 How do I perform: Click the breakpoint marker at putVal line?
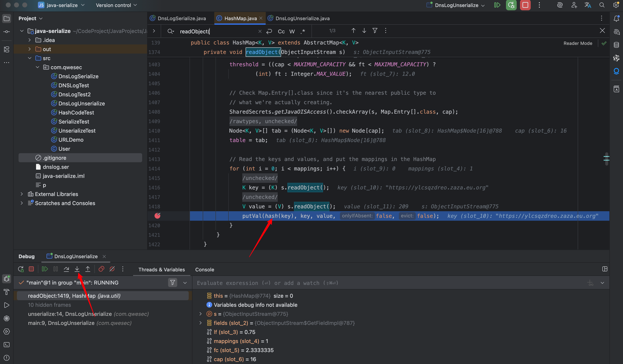[x=157, y=216]
